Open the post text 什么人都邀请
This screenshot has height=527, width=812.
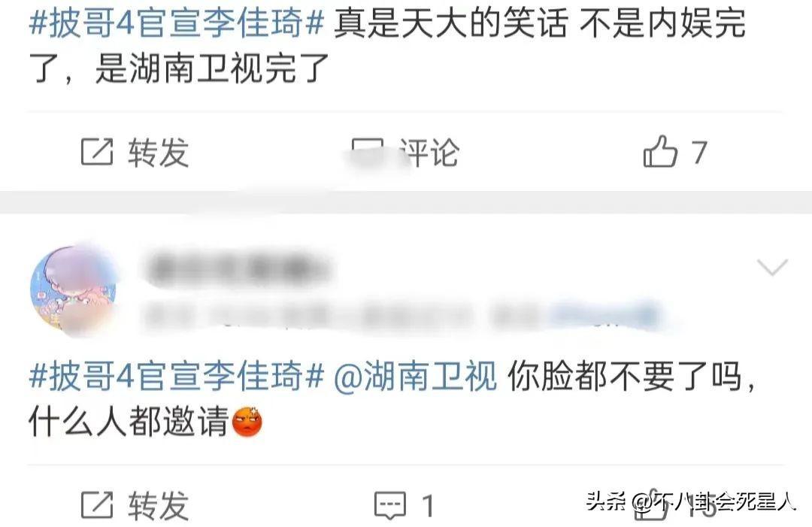[x=129, y=422]
